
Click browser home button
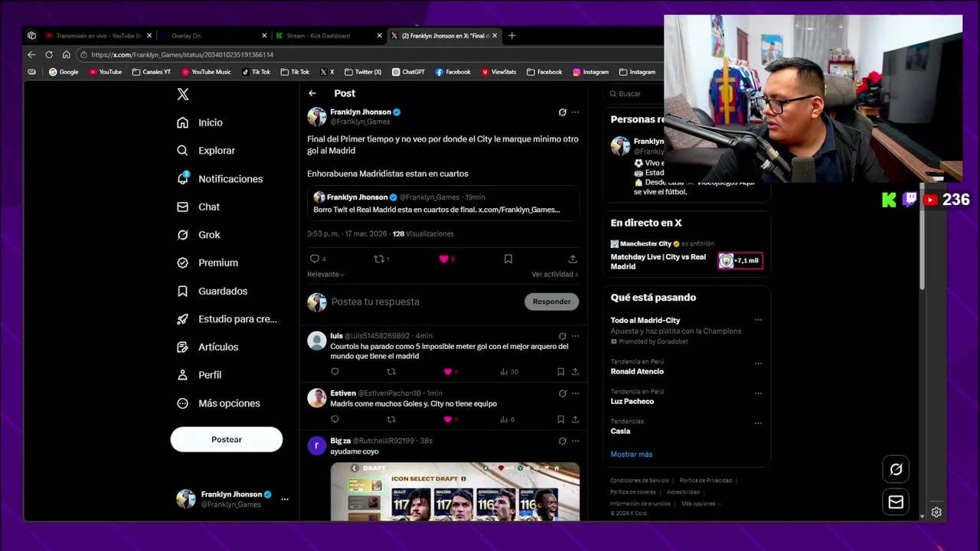click(67, 54)
